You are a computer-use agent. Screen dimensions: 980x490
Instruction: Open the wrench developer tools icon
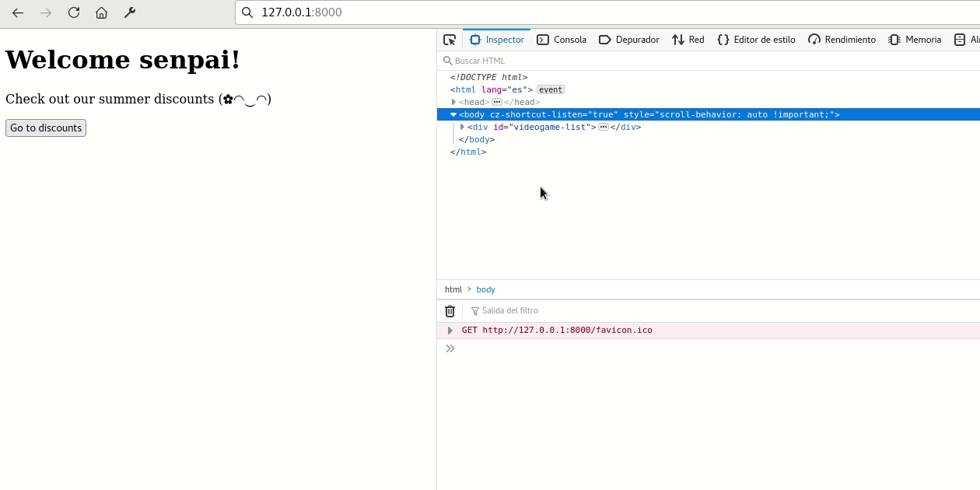pos(130,12)
